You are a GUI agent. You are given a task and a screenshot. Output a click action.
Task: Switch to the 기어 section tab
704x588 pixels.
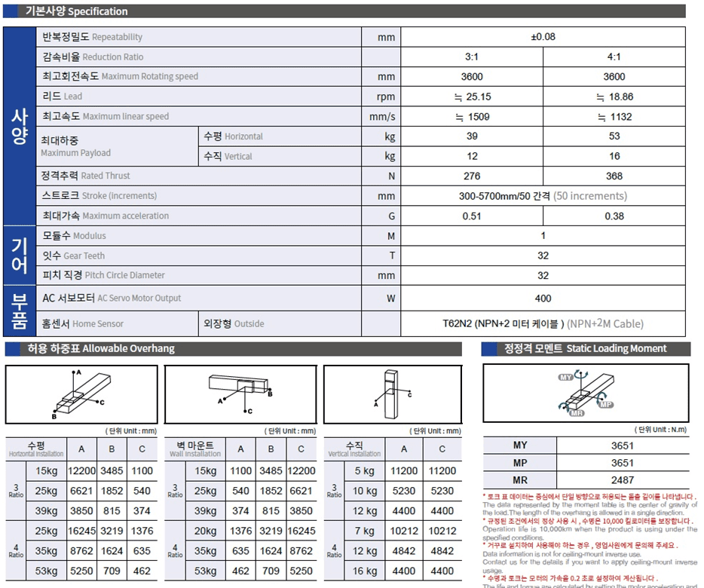click(18, 256)
